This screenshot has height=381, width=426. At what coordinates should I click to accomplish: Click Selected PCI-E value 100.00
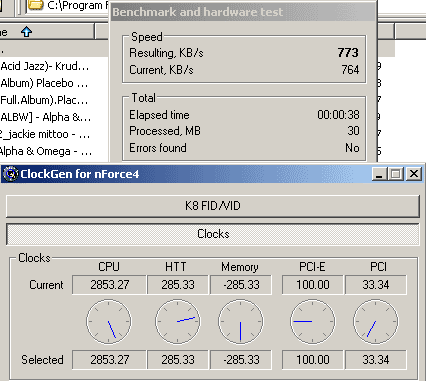pos(313,360)
